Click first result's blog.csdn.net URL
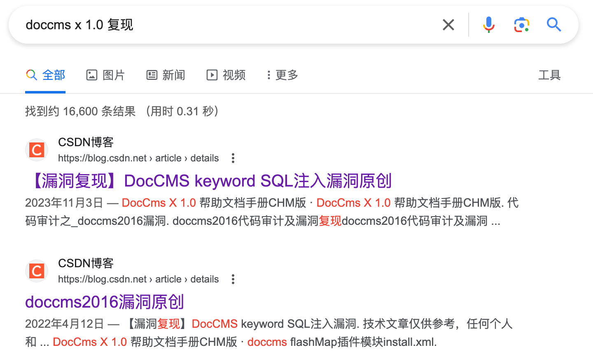593x364 pixels. tap(138, 158)
